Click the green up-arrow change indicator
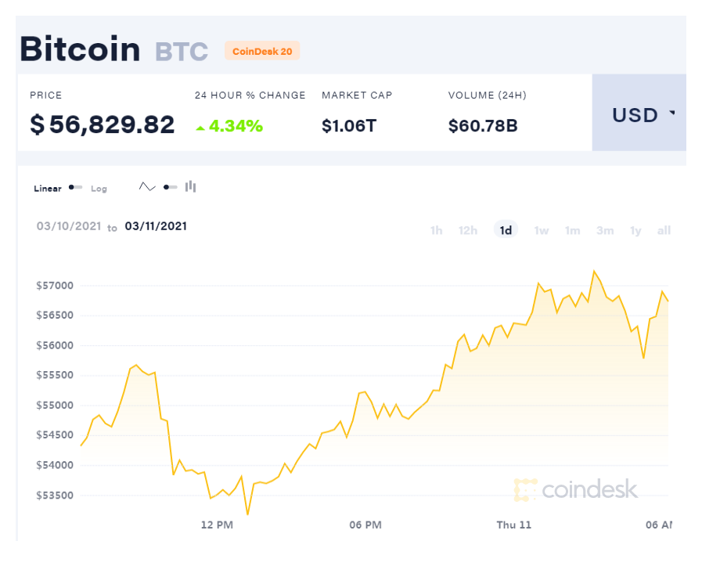702x588 pixels. coord(200,128)
